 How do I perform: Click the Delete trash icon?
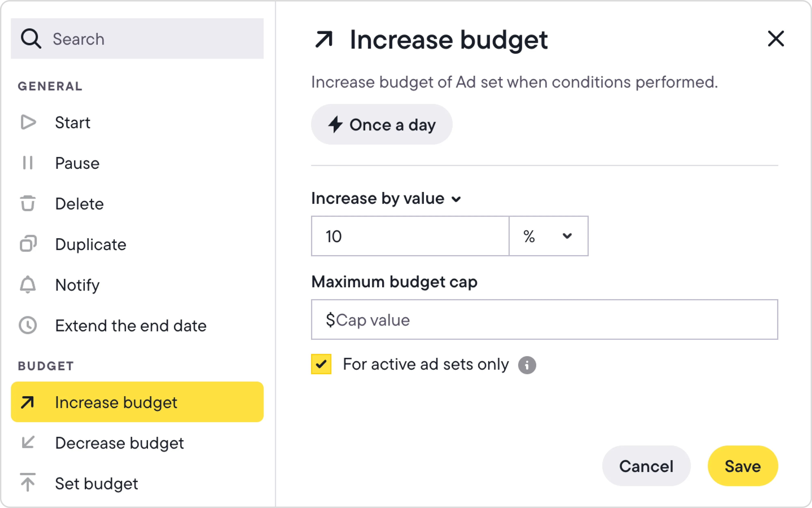click(28, 204)
